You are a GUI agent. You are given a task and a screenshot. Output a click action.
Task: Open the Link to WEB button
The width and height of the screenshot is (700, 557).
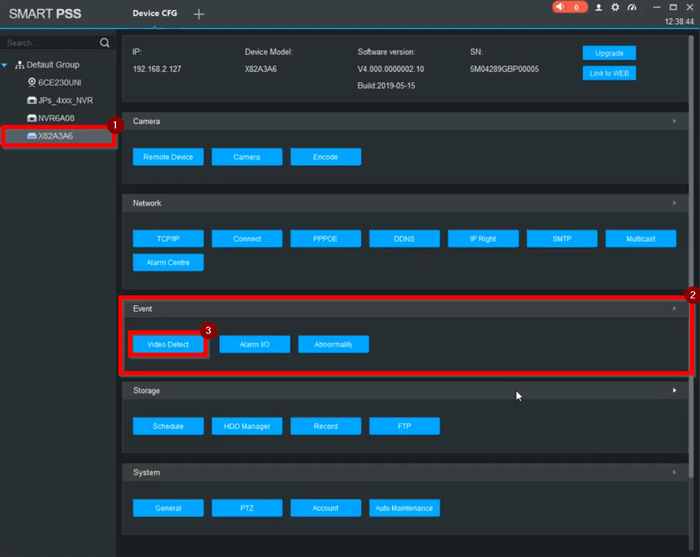click(608, 73)
